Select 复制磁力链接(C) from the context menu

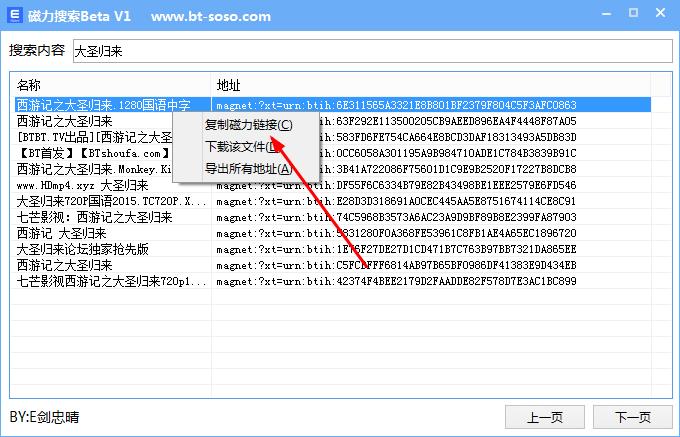click(248, 125)
